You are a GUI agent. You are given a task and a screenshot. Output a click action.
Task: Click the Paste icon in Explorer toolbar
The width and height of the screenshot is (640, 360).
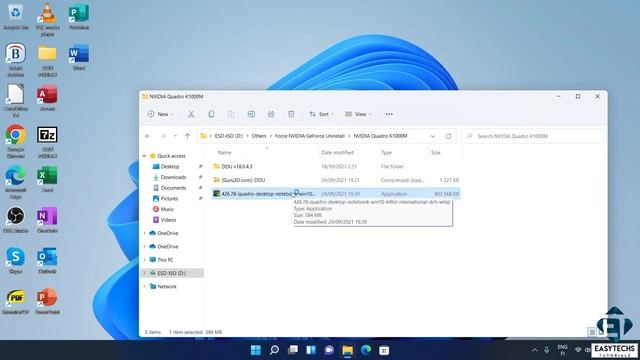231,114
